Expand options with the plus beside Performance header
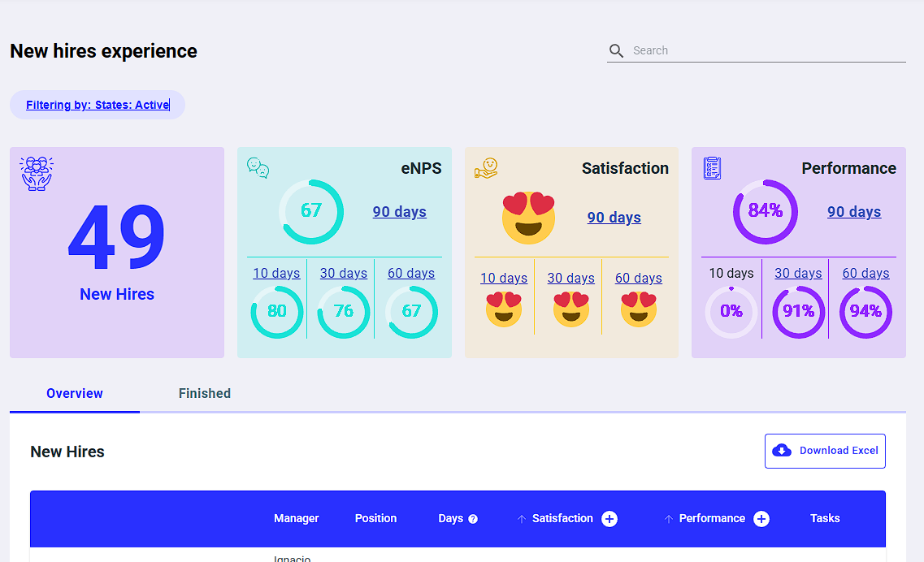The image size is (924, 562). point(761,518)
